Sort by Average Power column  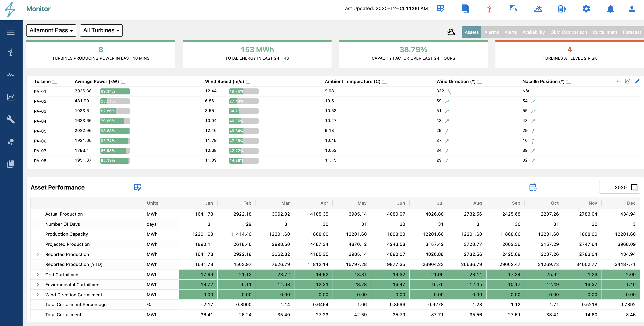coord(123,82)
